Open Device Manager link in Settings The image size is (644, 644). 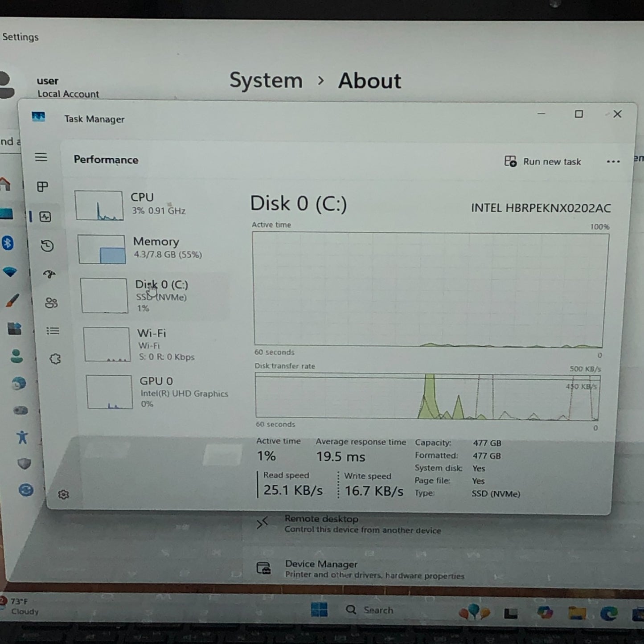pyautogui.click(x=361, y=569)
